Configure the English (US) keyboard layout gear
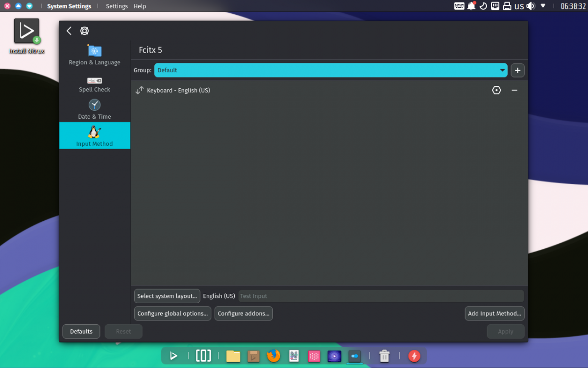588x368 pixels. click(496, 90)
